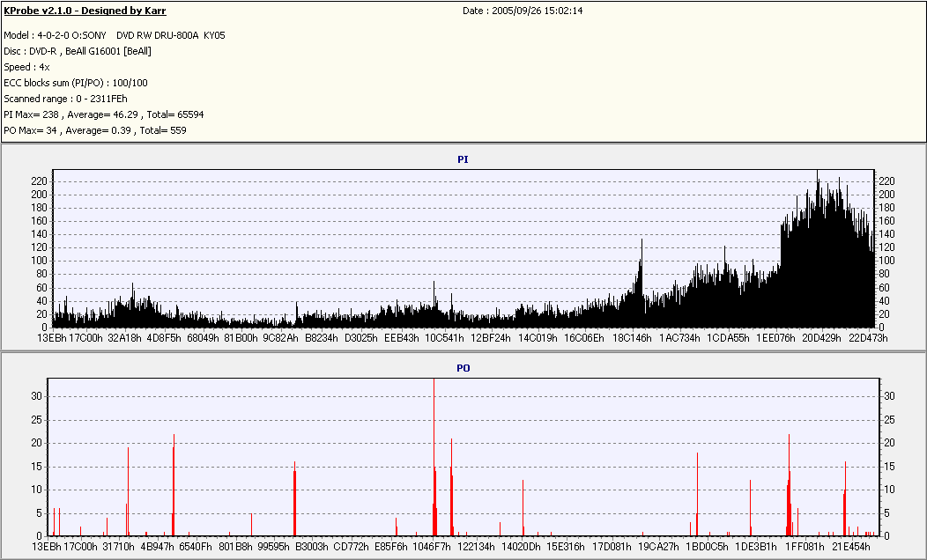Click PO axis label '1FF081h'

[x=804, y=547]
